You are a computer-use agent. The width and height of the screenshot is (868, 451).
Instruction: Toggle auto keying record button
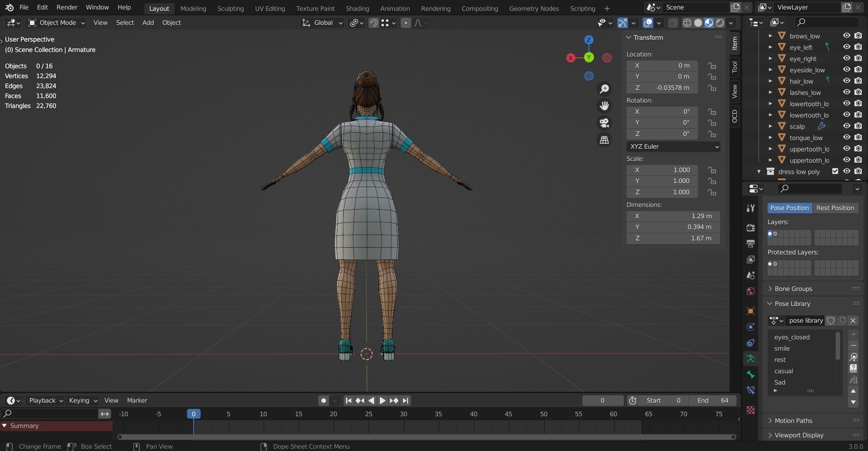point(323,400)
